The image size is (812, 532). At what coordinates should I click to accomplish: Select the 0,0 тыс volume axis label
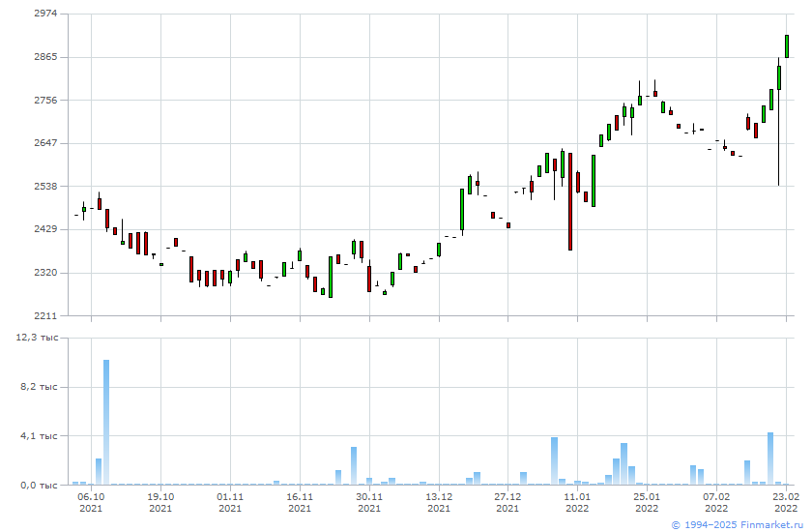coord(39,486)
